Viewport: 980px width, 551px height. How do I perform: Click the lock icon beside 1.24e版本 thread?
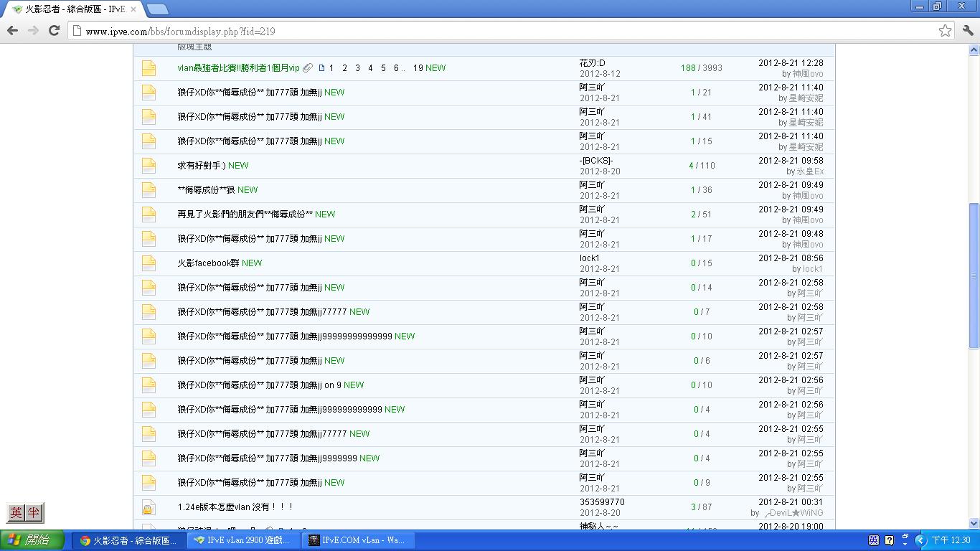coord(148,508)
